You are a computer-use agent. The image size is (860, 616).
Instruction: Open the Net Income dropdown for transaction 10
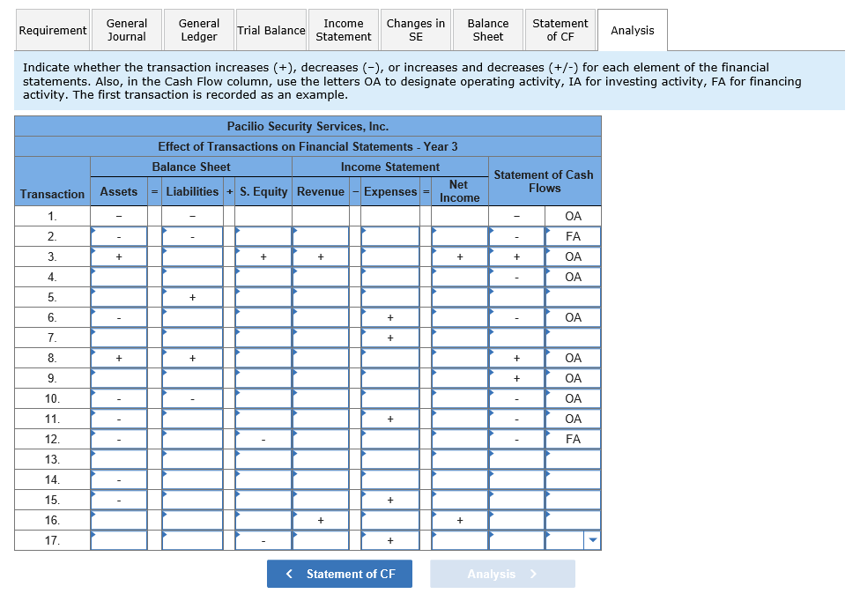tap(458, 397)
